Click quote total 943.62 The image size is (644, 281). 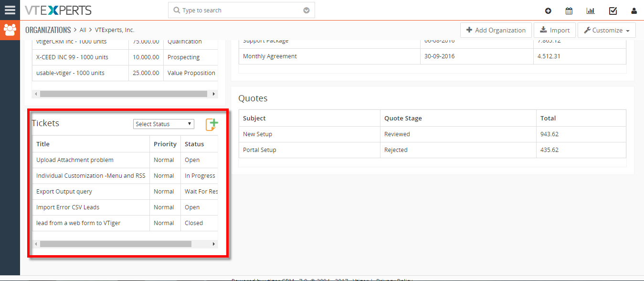click(x=549, y=134)
